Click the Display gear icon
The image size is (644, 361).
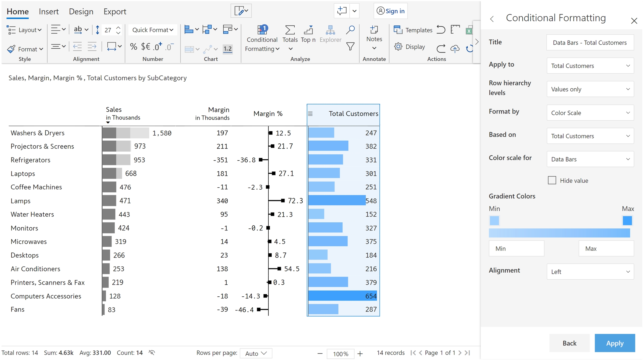(398, 47)
